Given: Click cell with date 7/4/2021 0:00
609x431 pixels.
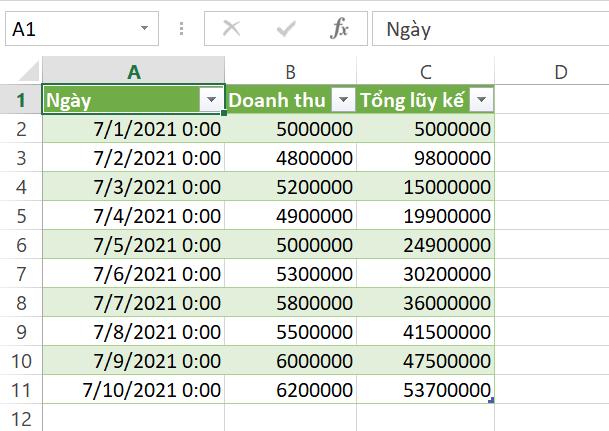Looking at the screenshot, I should pyautogui.click(x=134, y=216).
